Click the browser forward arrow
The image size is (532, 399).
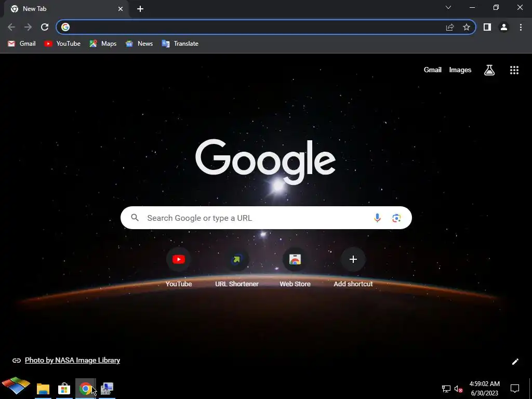tap(28, 27)
